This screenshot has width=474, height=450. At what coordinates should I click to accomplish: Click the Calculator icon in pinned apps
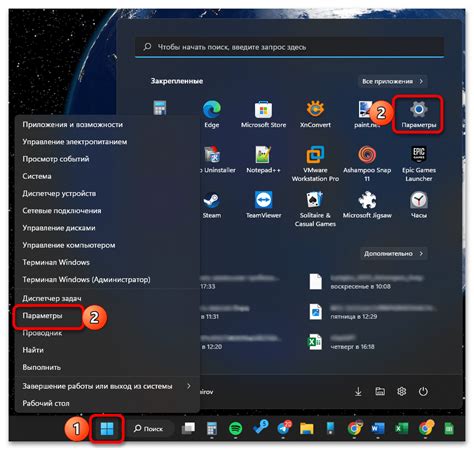160,108
